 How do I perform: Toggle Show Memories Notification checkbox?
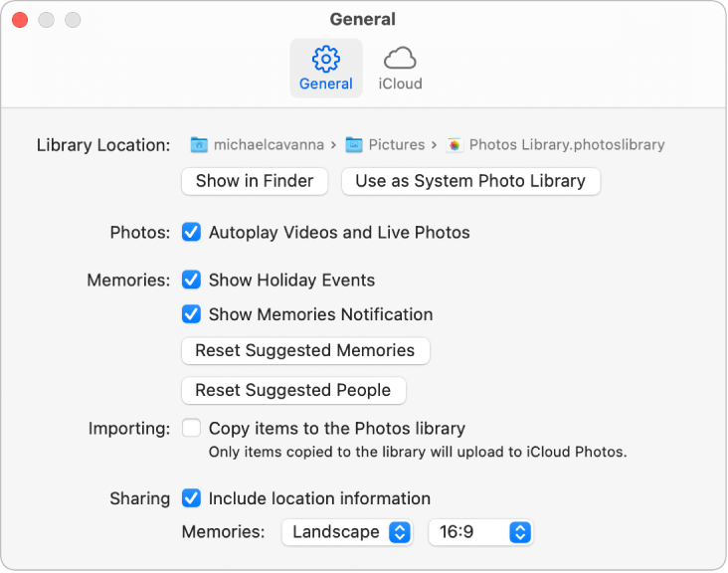tap(192, 314)
